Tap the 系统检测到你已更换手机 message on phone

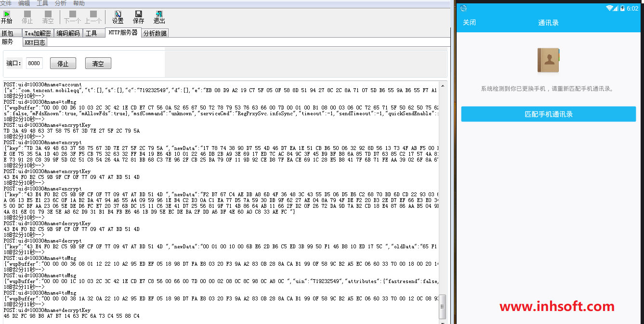549,89
